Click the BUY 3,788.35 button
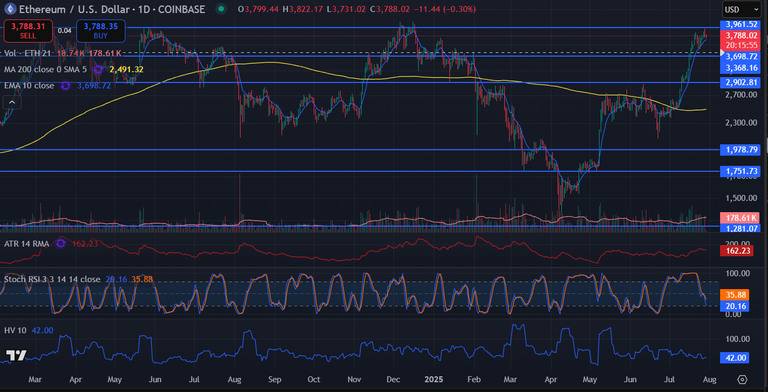The width and height of the screenshot is (768, 392). (x=100, y=30)
